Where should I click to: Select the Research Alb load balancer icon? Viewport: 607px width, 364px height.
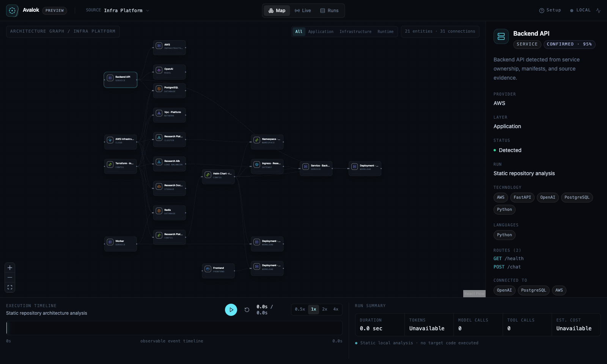coord(159,162)
